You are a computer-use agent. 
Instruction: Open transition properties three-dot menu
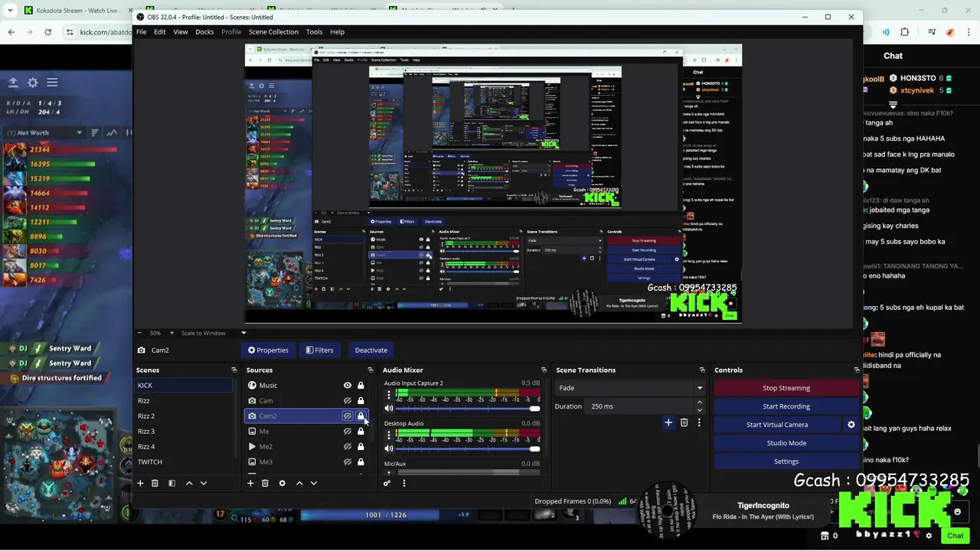pos(698,422)
